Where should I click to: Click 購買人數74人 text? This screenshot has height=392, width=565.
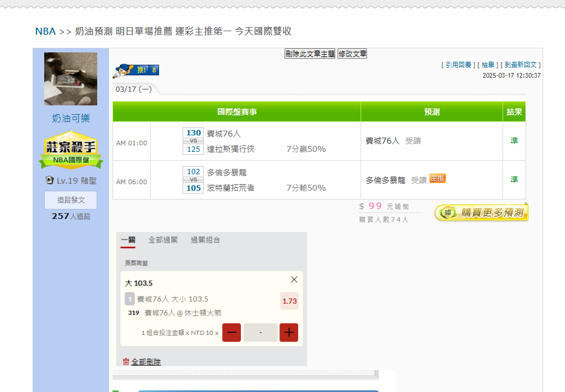384,220
